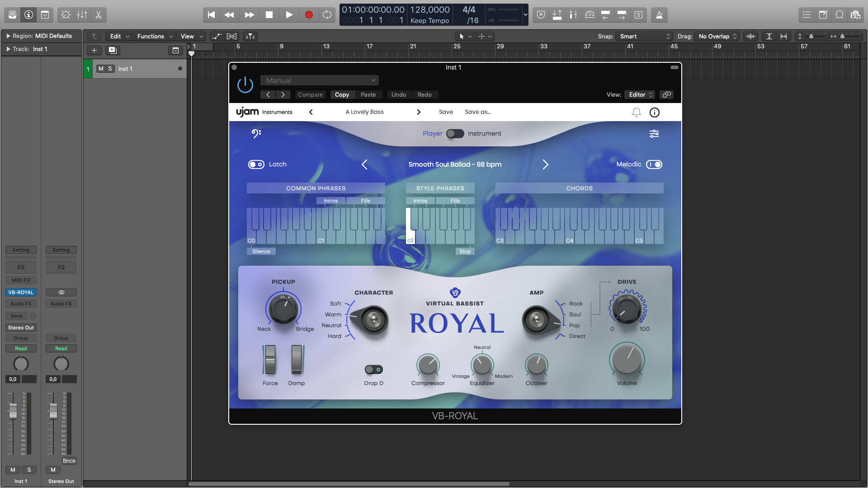Open Smart Controls dial icon
This screenshot has width=868, height=488.
(x=66, y=15)
